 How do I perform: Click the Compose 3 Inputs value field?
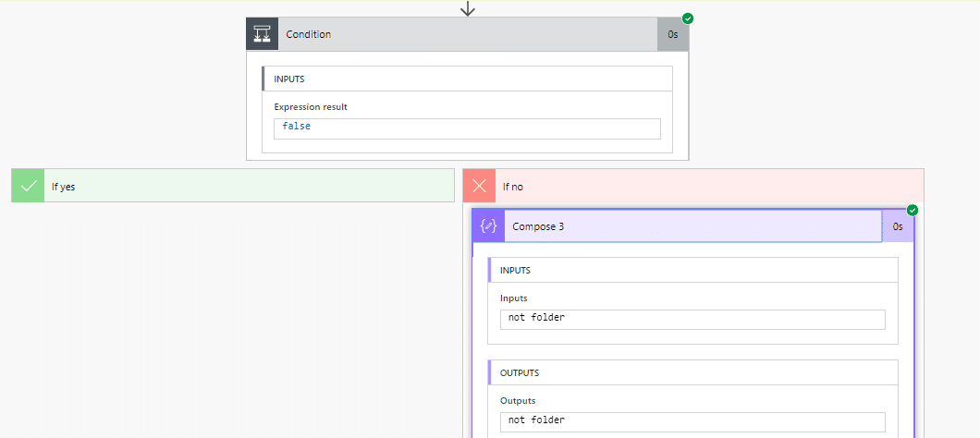(x=692, y=320)
